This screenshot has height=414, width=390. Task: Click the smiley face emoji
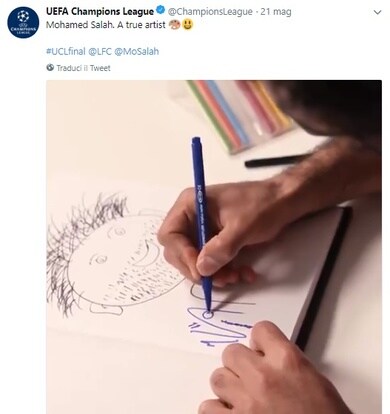[187, 25]
